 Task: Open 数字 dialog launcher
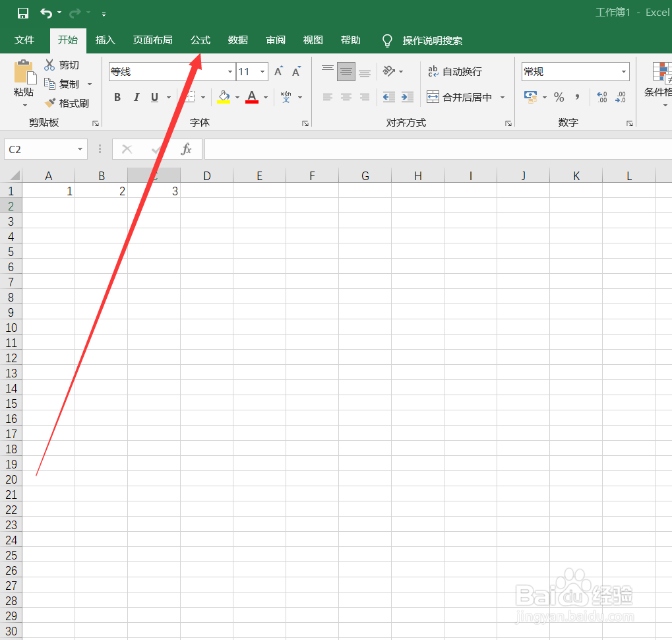point(630,123)
